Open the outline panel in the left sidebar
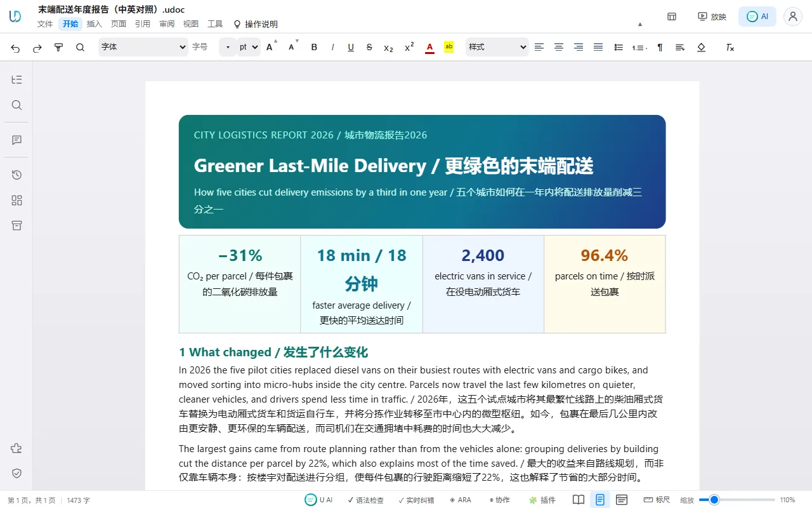The width and height of the screenshot is (812, 508). coord(17,79)
